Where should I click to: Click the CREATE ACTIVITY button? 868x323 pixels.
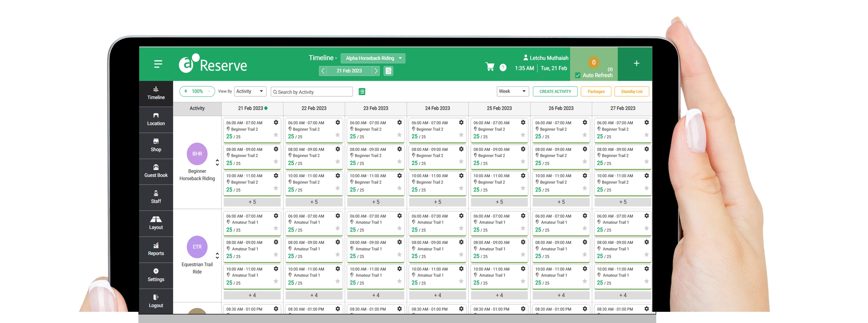click(x=555, y=91)
